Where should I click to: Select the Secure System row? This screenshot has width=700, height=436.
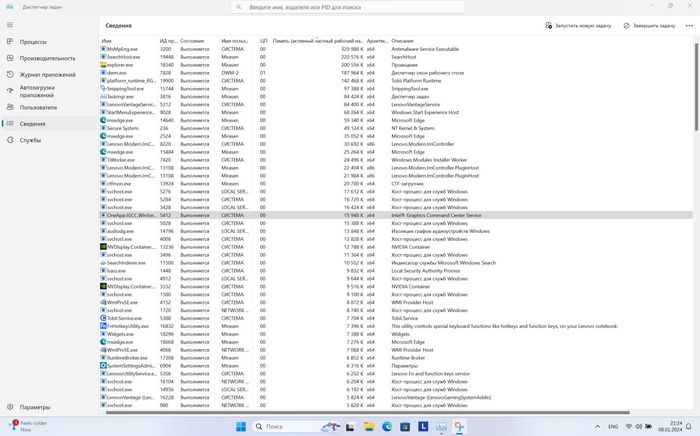tap(396, 128)
